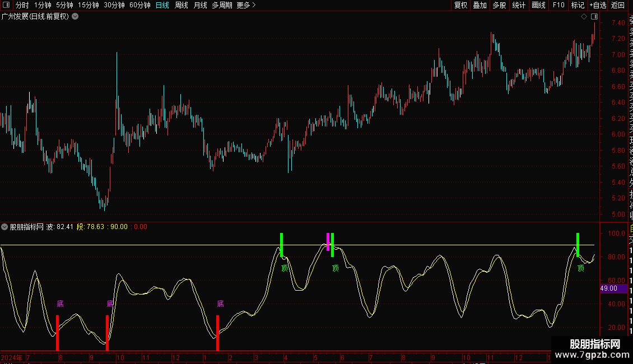This screenshot has width=633, height=364.
Task: Click the panel toggle icon at top-left
Action: tap(6, 5)
